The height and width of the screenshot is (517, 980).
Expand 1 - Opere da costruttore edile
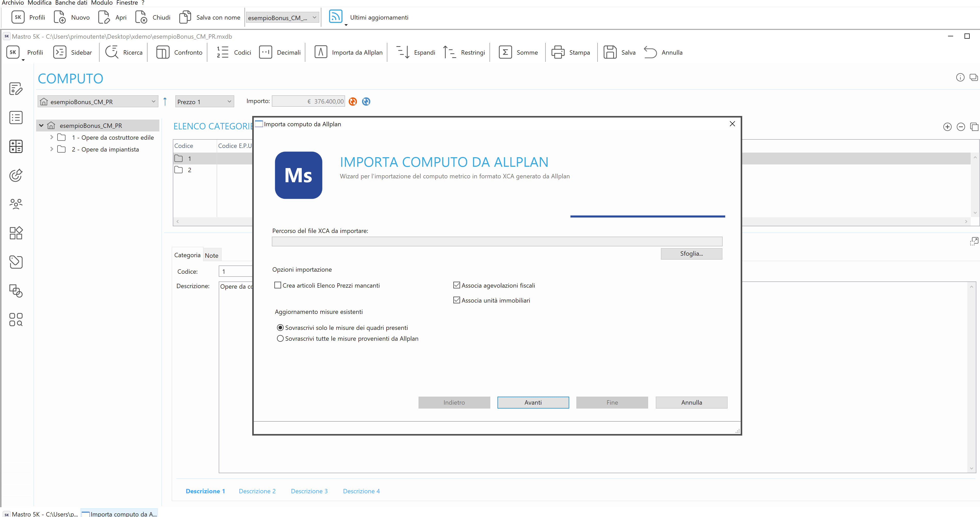tap(52, 137)
